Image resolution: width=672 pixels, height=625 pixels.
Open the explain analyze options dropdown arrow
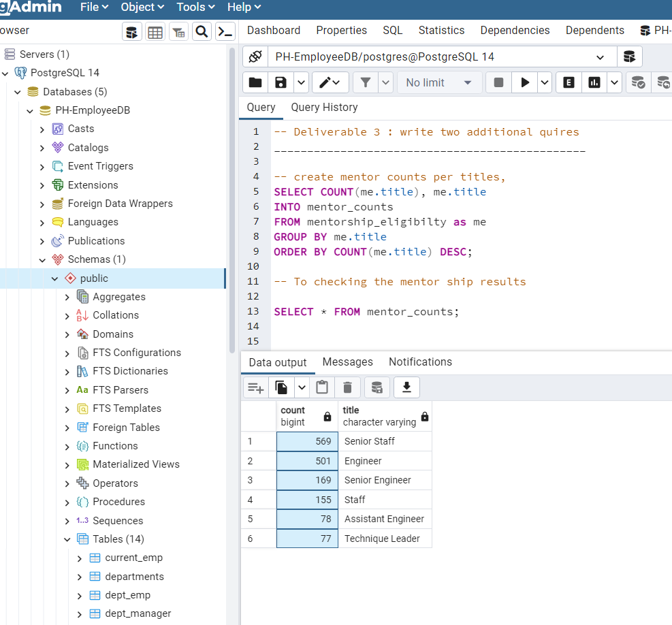(x=614, y=82)
